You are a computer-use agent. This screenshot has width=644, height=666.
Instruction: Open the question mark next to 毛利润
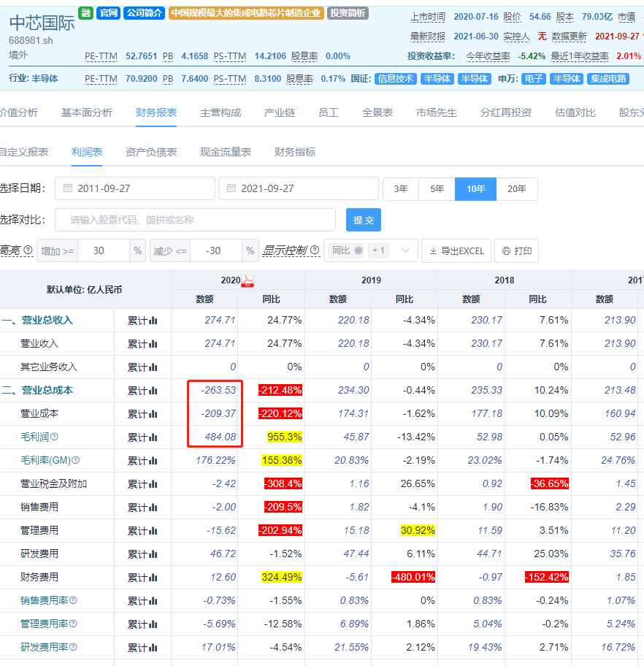(x=54, y=437)
